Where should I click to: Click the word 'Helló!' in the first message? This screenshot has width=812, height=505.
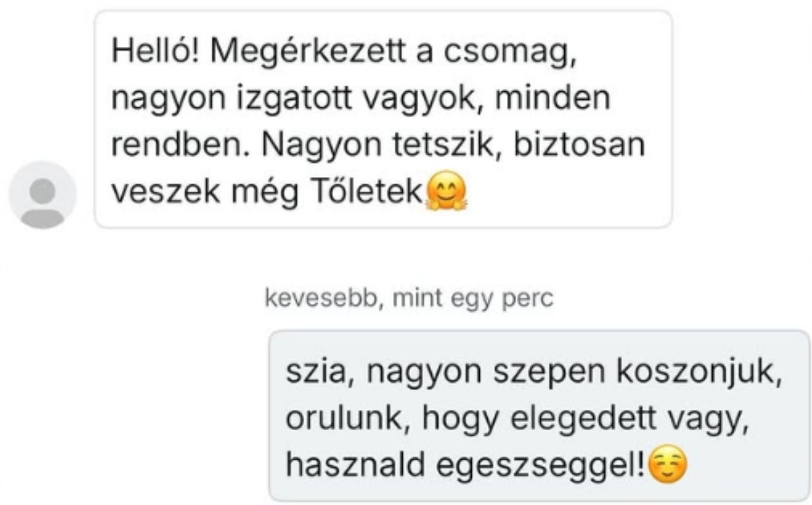coord(155,51)
